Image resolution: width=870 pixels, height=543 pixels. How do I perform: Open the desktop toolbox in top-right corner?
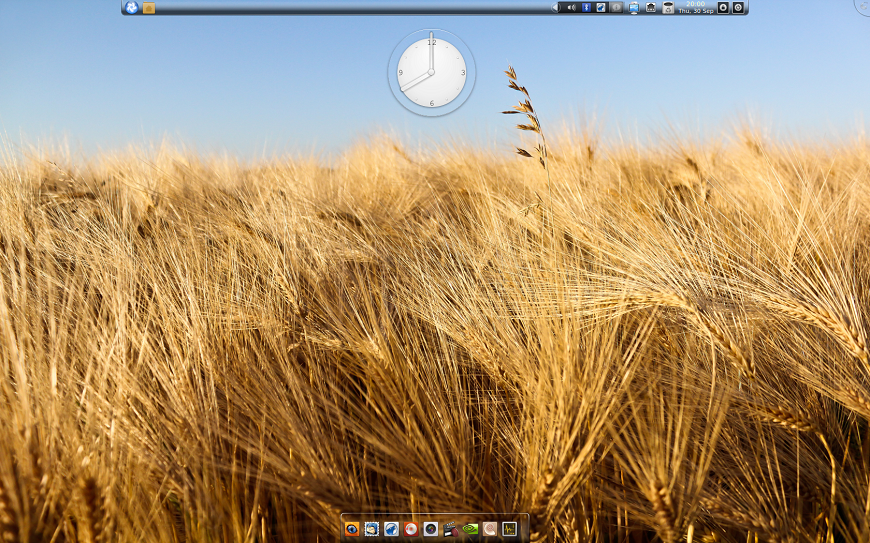864,5
